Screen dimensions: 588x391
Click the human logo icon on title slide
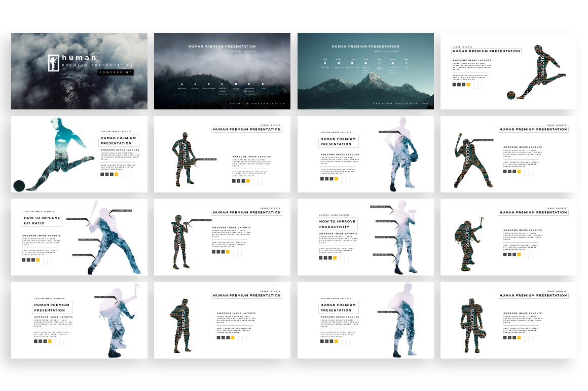(x=53, y=63)
